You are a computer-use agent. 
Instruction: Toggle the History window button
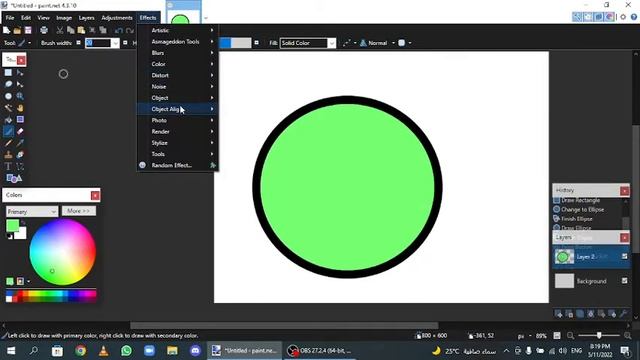[587, 17]
